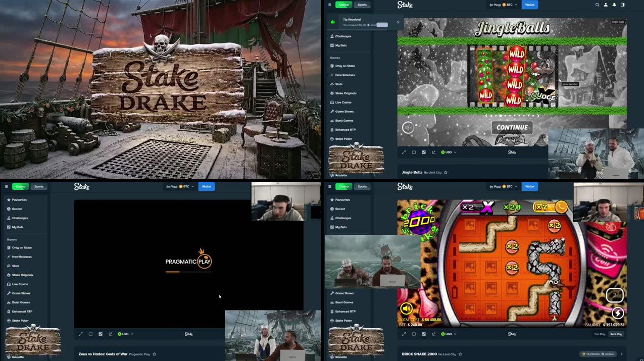This screenshot has width=644, height=361.
Task: Open BTC balance dropdown in Zeus vs Hades window
Action: [x=180, y=186]
